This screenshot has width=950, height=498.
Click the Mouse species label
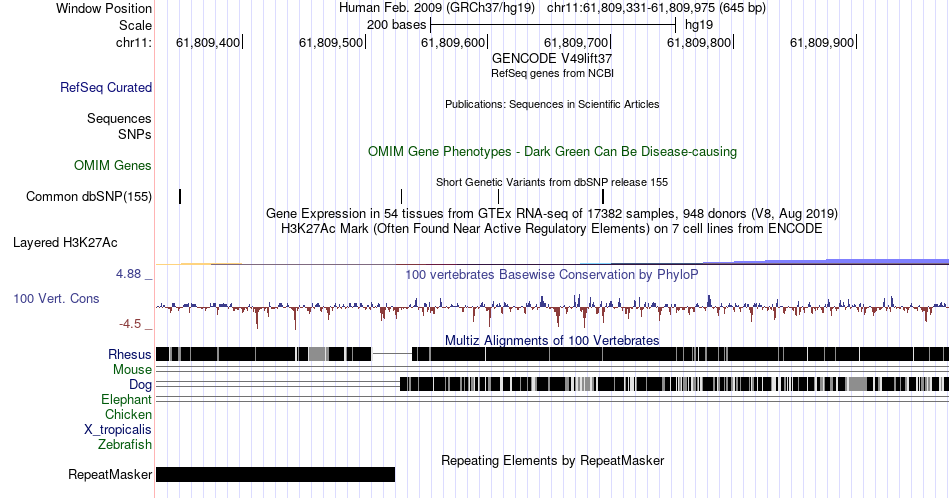(132, 370)
